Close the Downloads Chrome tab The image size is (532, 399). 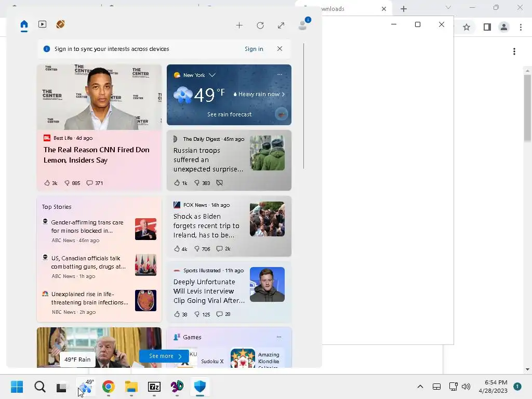point(384,9)
